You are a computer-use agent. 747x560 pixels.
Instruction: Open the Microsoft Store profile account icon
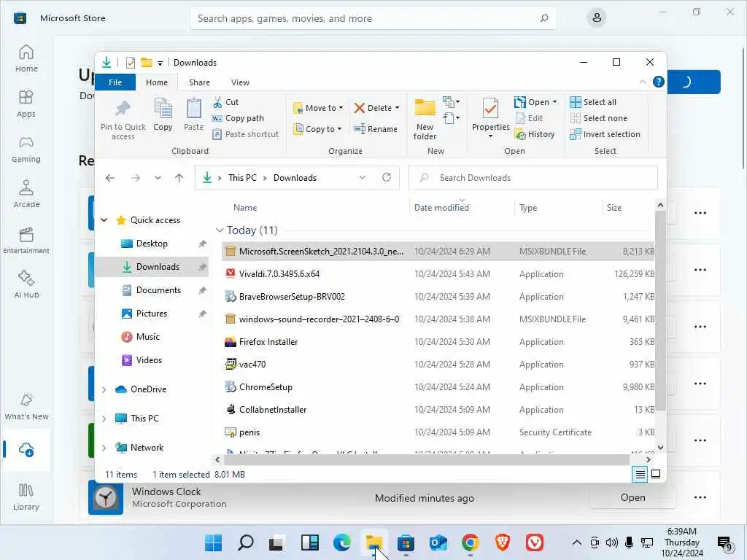click(597, 18)
